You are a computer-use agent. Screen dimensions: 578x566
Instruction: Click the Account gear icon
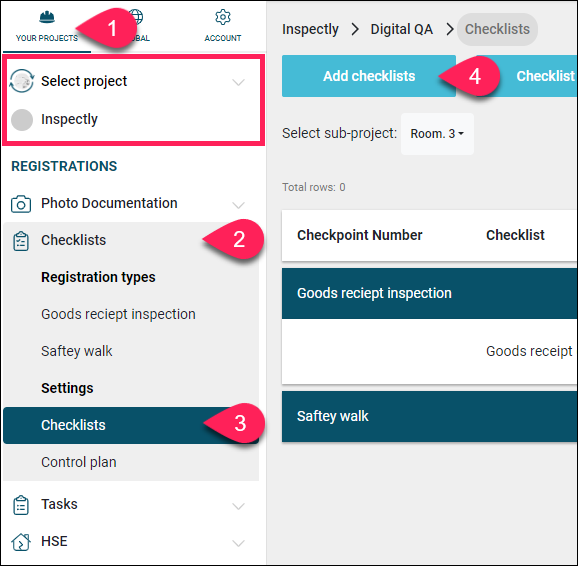223,17
